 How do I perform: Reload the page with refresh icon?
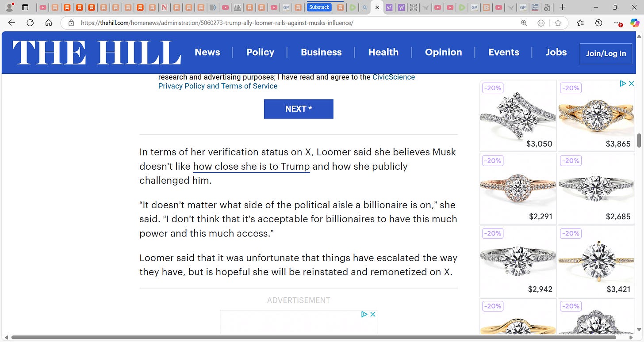(30, 23)
